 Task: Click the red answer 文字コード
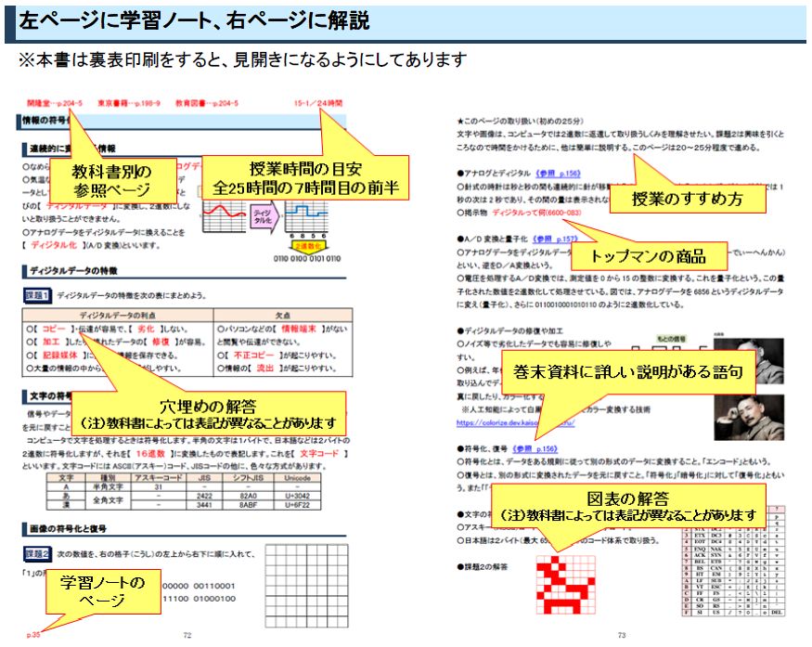pyautogui.click(x=318, y=453)
